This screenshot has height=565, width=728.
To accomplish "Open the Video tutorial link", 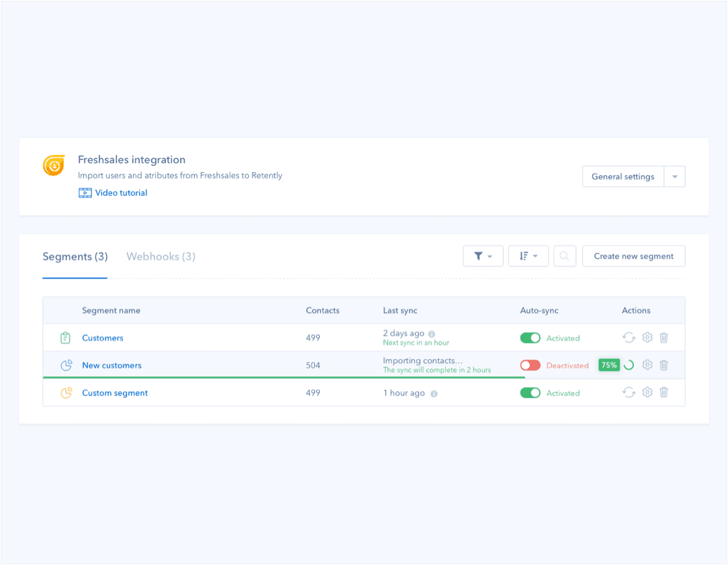I will (121, 193).
